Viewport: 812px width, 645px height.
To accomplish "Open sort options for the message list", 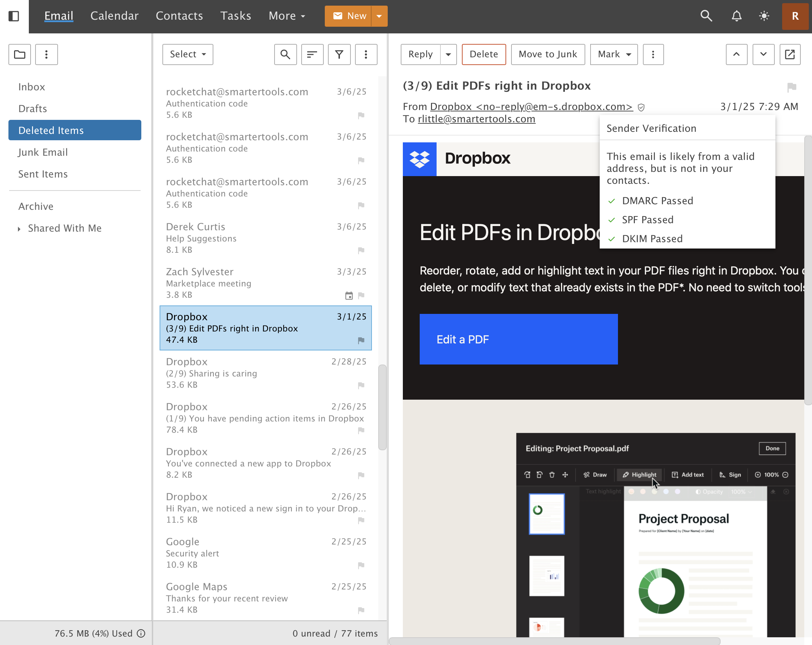I will 312,54.
